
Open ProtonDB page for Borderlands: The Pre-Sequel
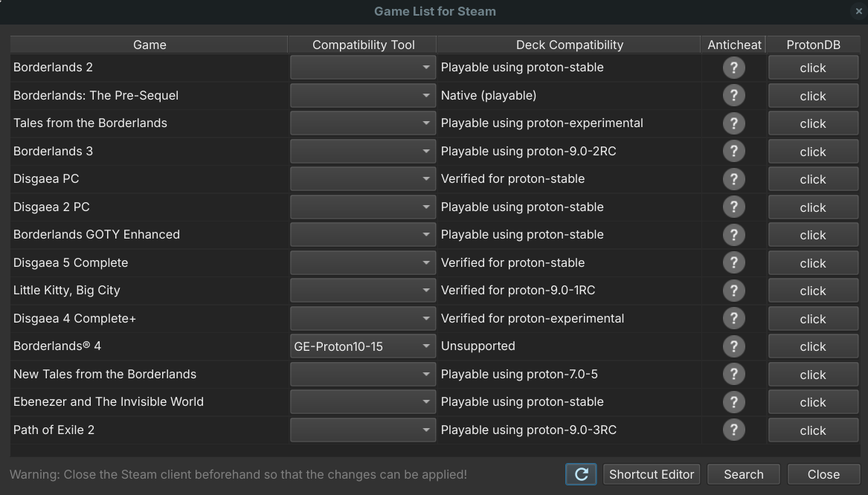click(812, 96)
